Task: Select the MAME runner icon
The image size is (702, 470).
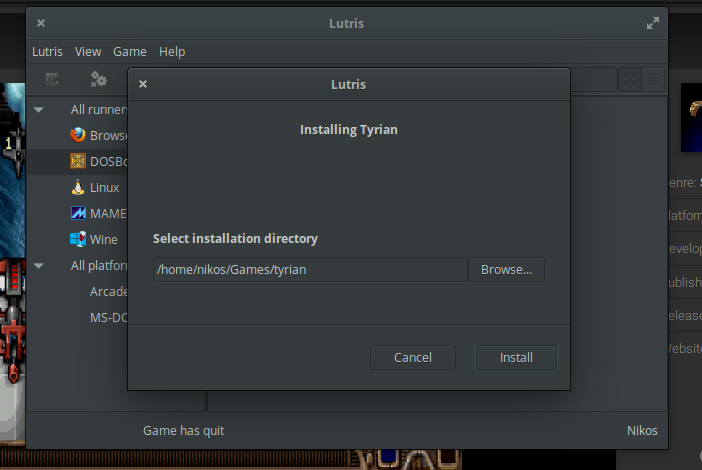Action: pos(78,213)
